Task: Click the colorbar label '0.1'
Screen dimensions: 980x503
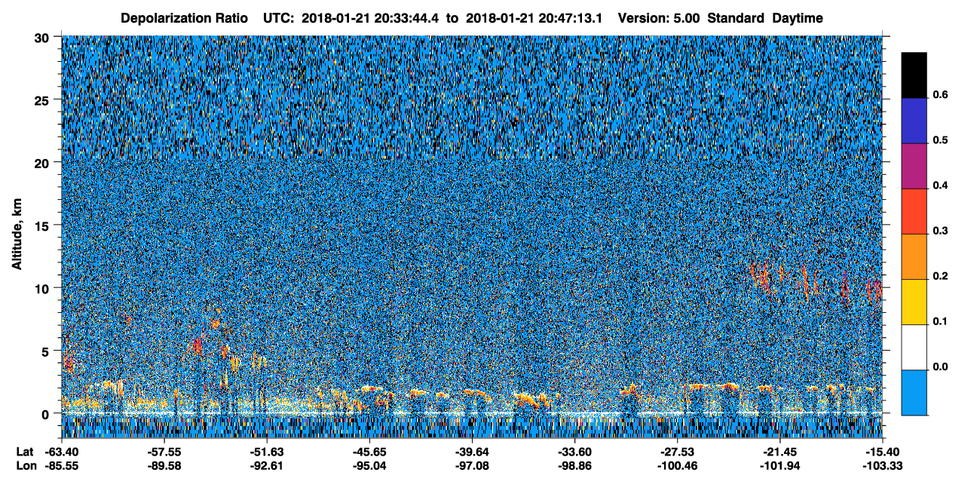Action: coord(939,321)
